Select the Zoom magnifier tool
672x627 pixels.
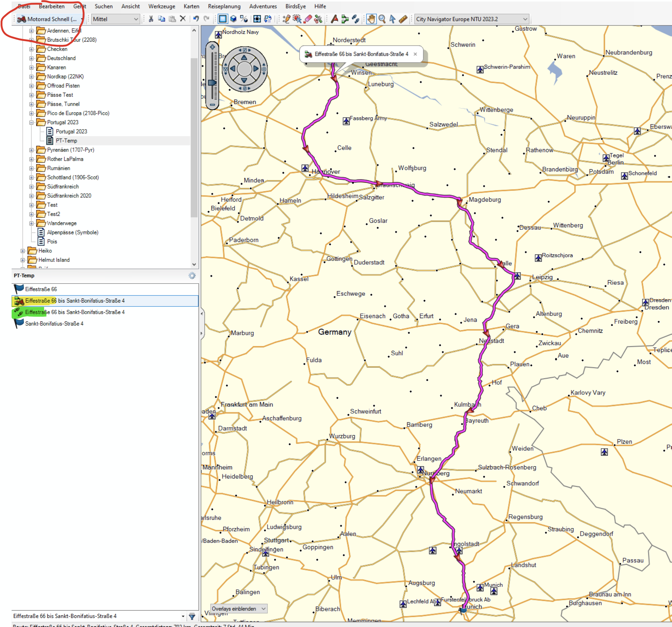pos(382,19)
